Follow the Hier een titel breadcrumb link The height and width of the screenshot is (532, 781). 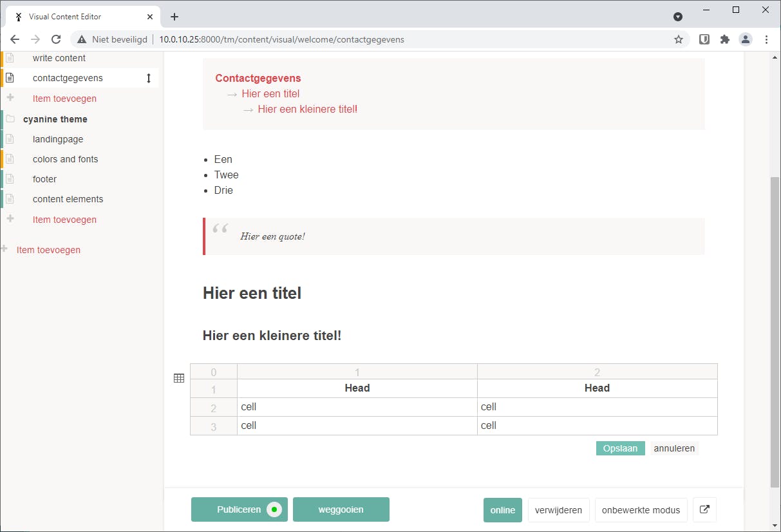point(270,93)
